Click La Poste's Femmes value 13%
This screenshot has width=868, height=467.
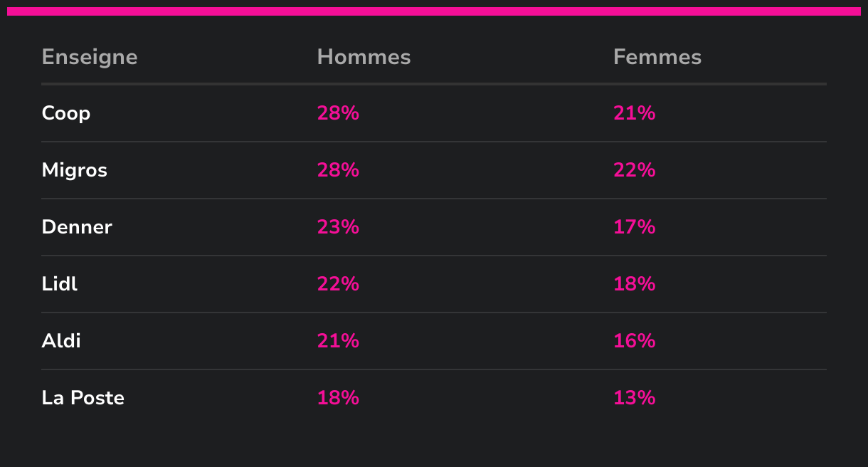click(x=634, y=398)
